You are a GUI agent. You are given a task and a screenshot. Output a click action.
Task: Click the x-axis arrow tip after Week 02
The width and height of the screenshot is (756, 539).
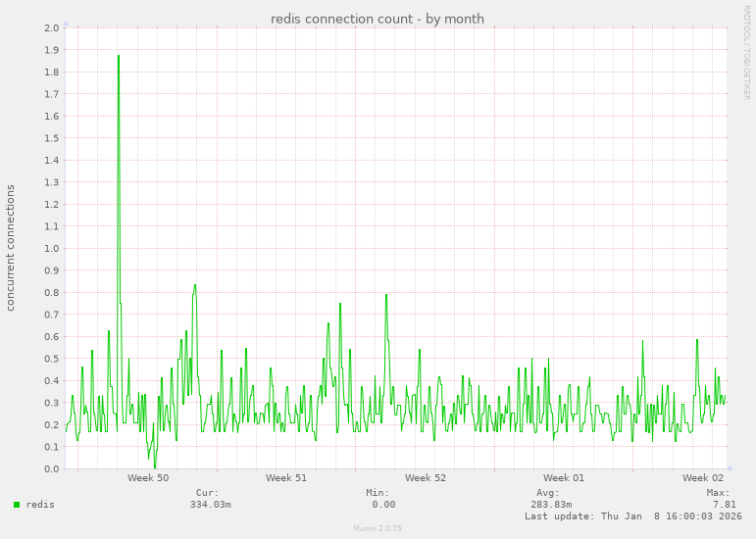click(x=731, y=468)
